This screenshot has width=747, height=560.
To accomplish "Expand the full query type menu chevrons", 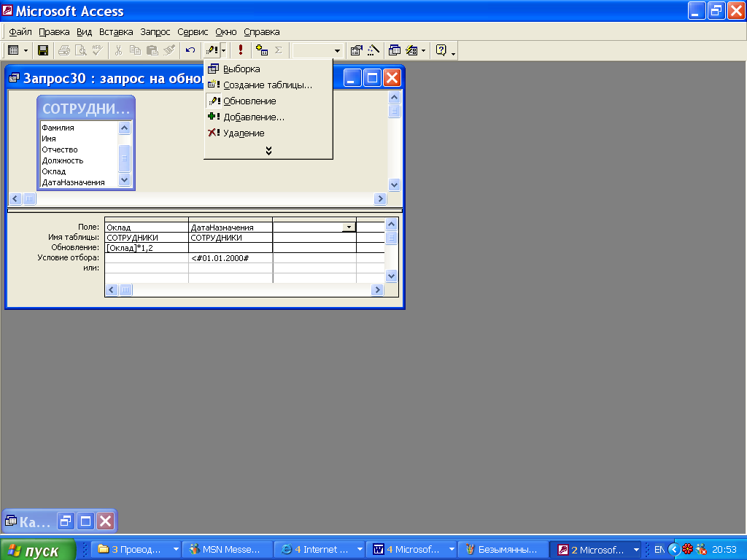I will [x=268, y=150].
